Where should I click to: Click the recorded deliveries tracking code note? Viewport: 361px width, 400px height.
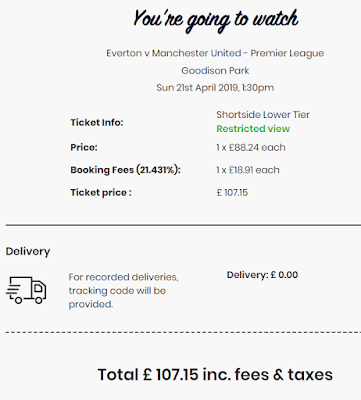tap(123, 291)
